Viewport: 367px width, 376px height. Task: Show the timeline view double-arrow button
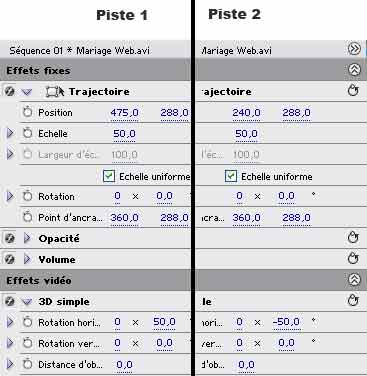(x=354, y=49)
